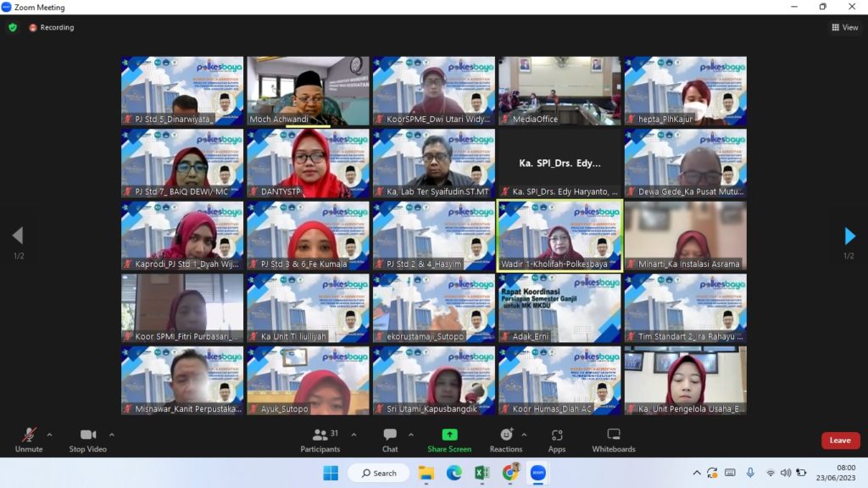Viewport: 868px width, 488px height.
Task: Select PJ Std 3 & 6_Fe Kumala tile
Action: (308, 236)
